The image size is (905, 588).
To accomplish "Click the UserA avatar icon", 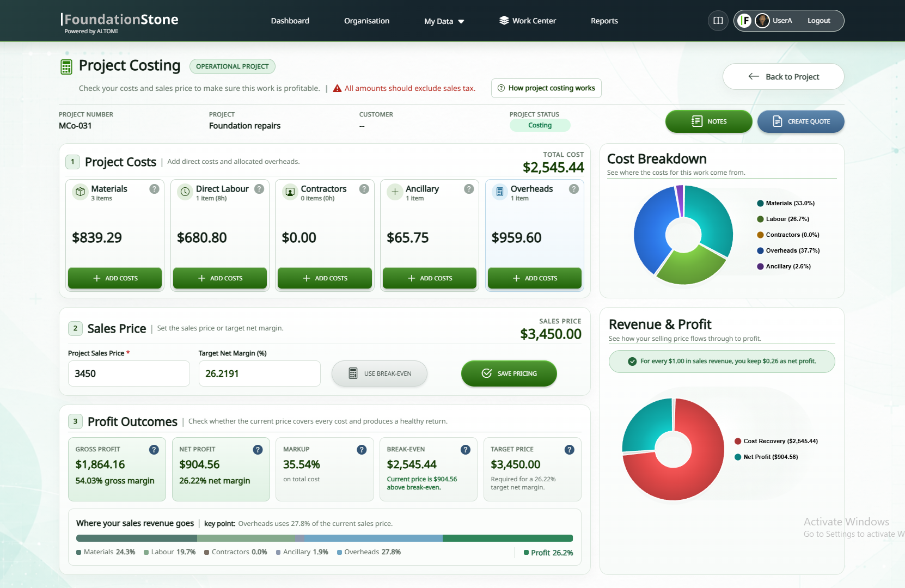I will pyautogui.click(x=762, y=21).
